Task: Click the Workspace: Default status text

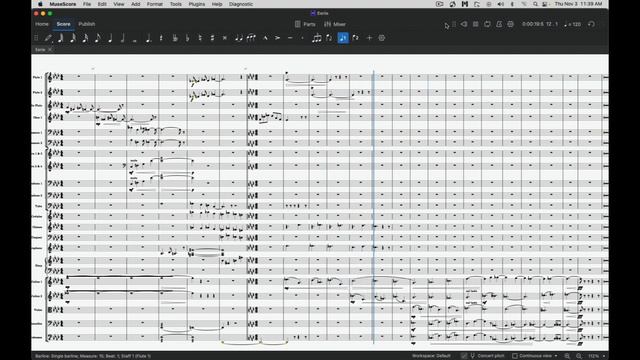Action: pyautogui.click(x=431, y=356)
